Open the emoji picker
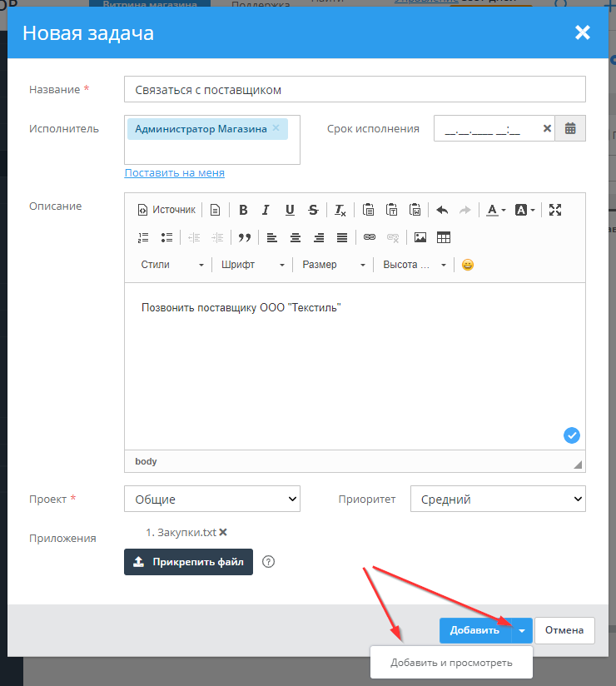This screenshot has height=686, width=616. click(x=468, y=265)
